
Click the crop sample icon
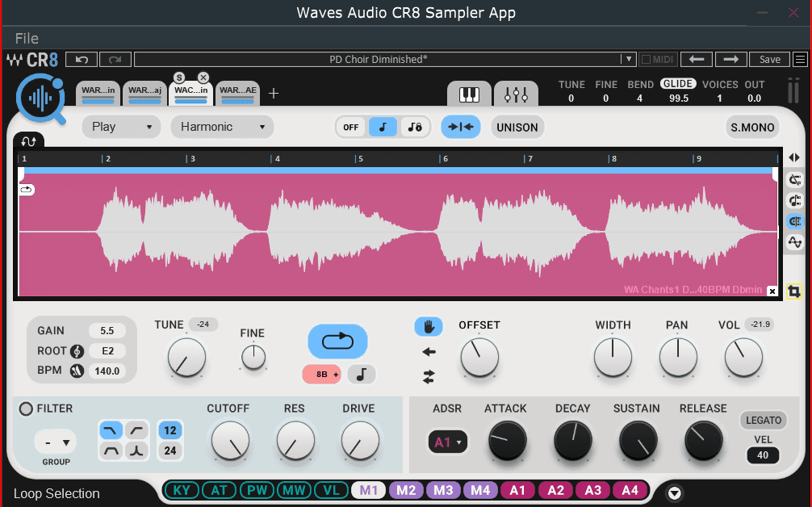coord(793,291)
